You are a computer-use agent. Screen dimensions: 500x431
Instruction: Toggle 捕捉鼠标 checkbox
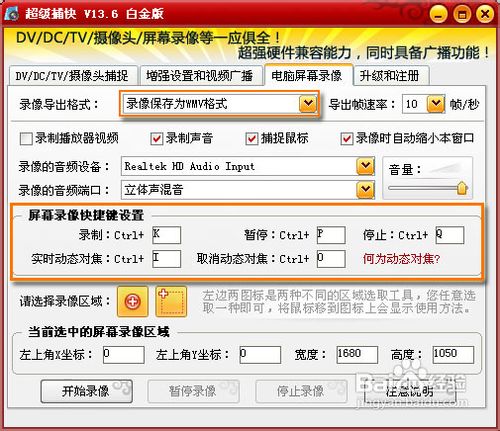252,139
